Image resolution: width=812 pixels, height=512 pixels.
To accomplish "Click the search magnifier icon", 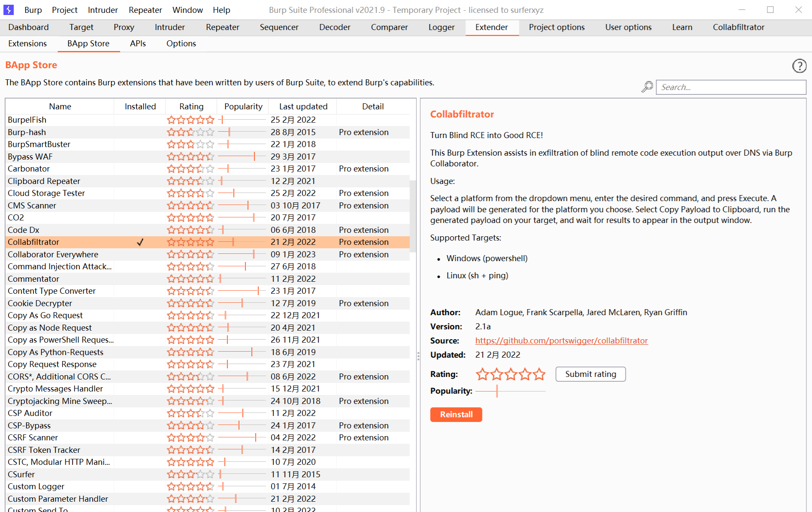I will [647, 87].
